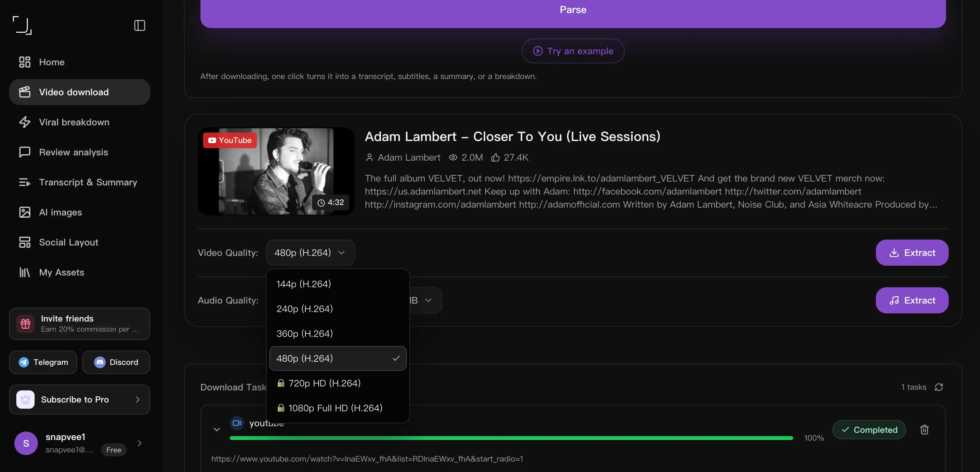Delete the youtube download task
Image resolution: width=980 pixels, height=472 pixels.
point(925,430)
